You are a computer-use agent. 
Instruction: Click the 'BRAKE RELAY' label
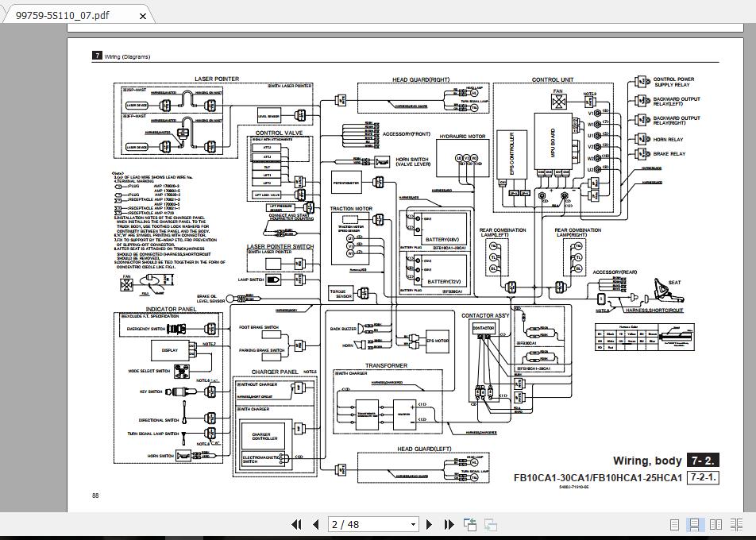click(669, 154)
